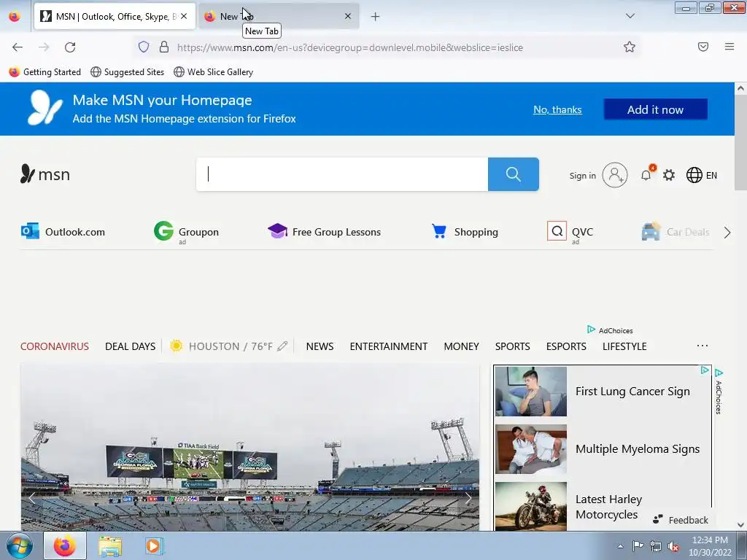Screen dimensions: 747x560
Task: Open Shopping quick link
Action: point(465,232)
